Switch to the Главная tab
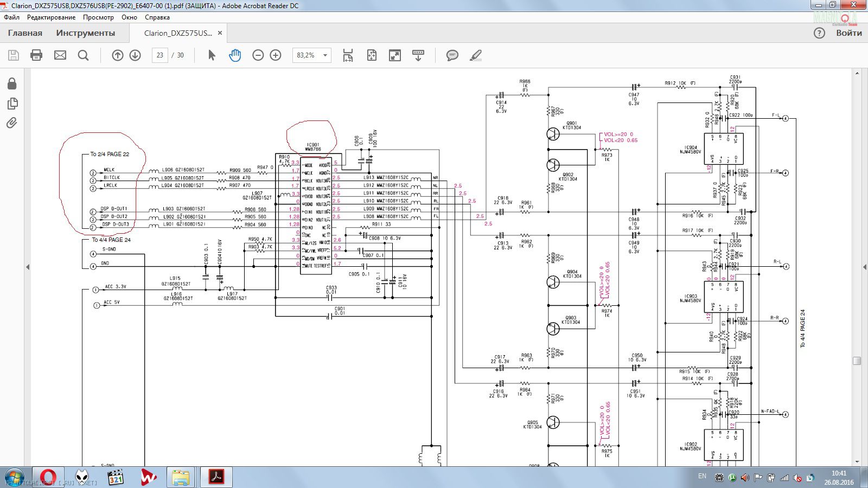Image resolution: width=868 pixels, height=488 pixels. click(25, 33)
